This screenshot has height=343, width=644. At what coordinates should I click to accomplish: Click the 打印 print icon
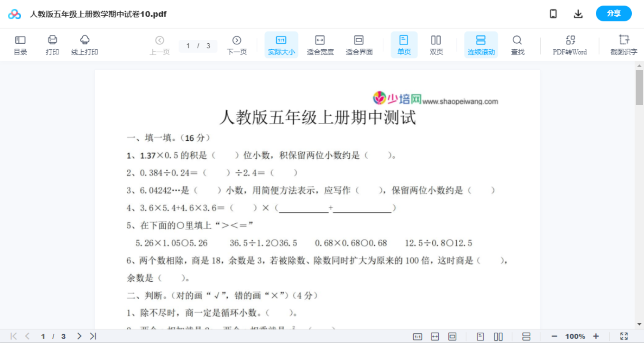[52, 45]
